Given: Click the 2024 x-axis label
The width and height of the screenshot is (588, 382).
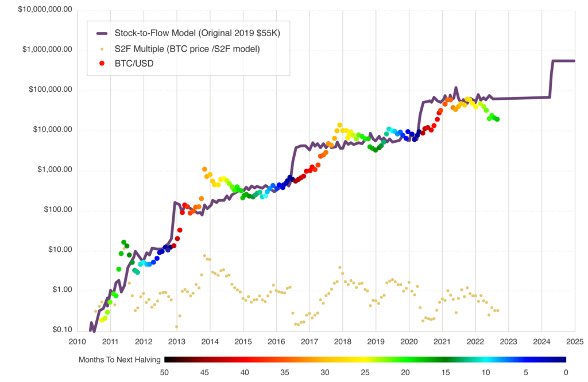Looking at the screenshot, I should tap(542, 341).
